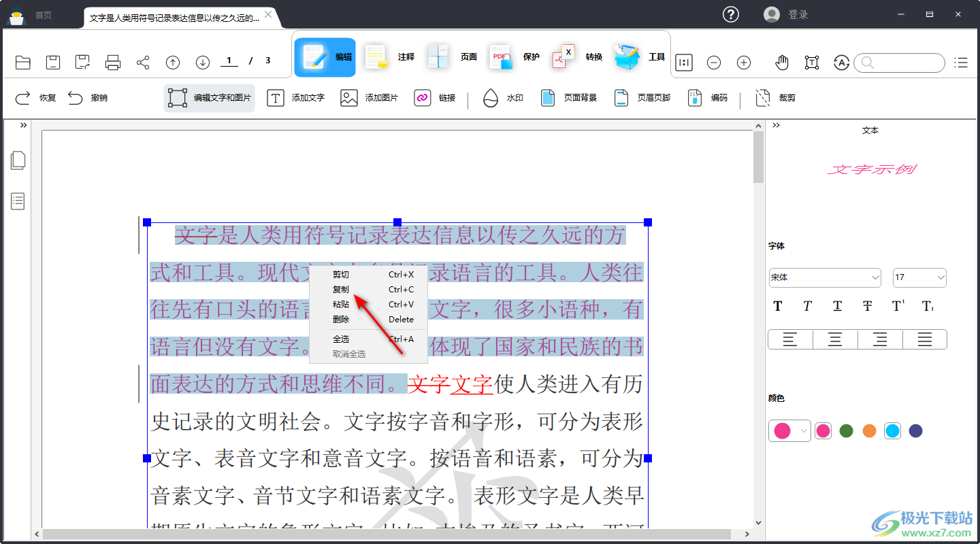Open the 宋体 font dropdown
980x544 pixels.
825,277
